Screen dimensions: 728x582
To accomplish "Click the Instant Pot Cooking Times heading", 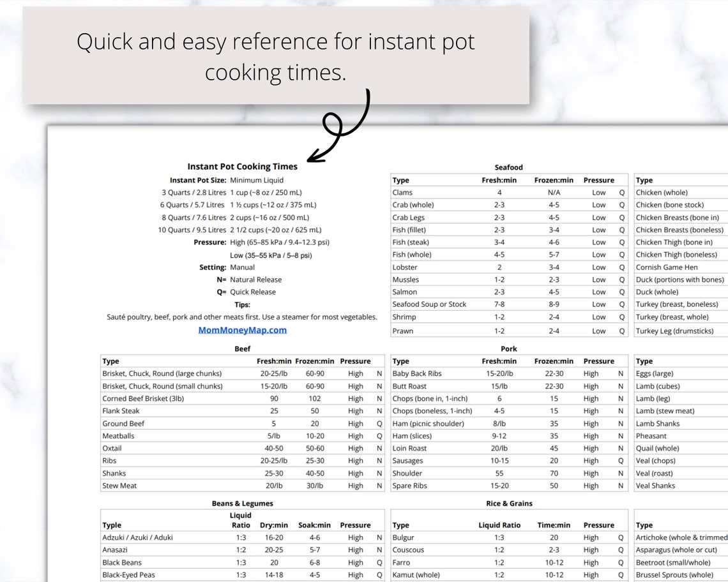I will tap(243, 166).
